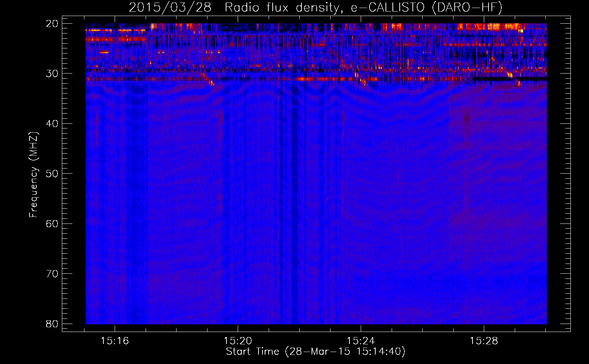Select the 15:28 time tick label
Viewport: 589px width, 364px height.
pos(484,341)
